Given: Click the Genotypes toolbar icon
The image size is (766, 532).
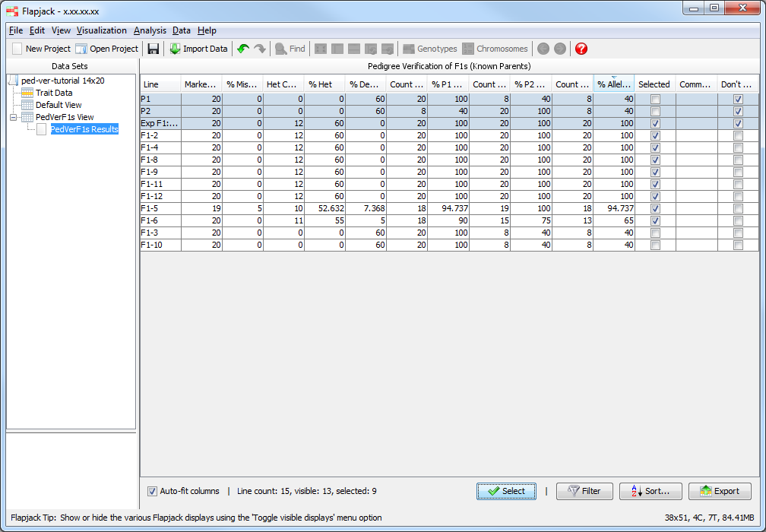Looking at the screenshot, I should [x=409, y=49].
